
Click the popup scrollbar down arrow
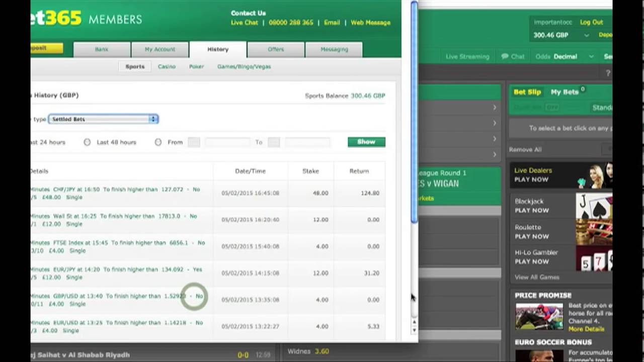point(414,330)
